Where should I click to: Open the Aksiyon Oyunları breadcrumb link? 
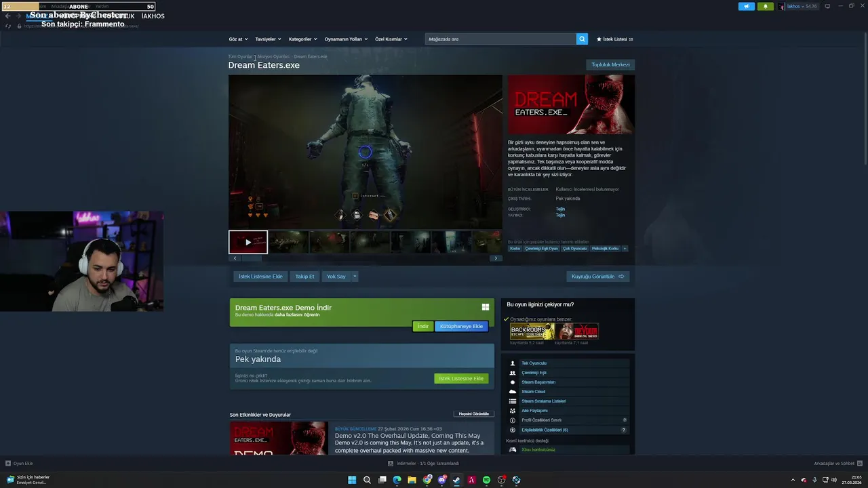click(x=273, y=56)
